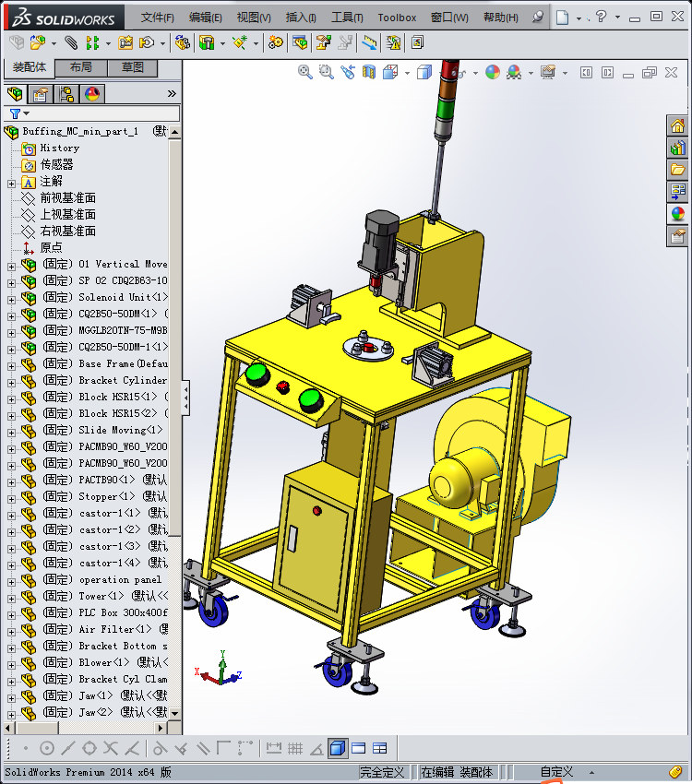Toggle the tangent snap icon
The width and height of the screenshot is (692, 784).
160,749
